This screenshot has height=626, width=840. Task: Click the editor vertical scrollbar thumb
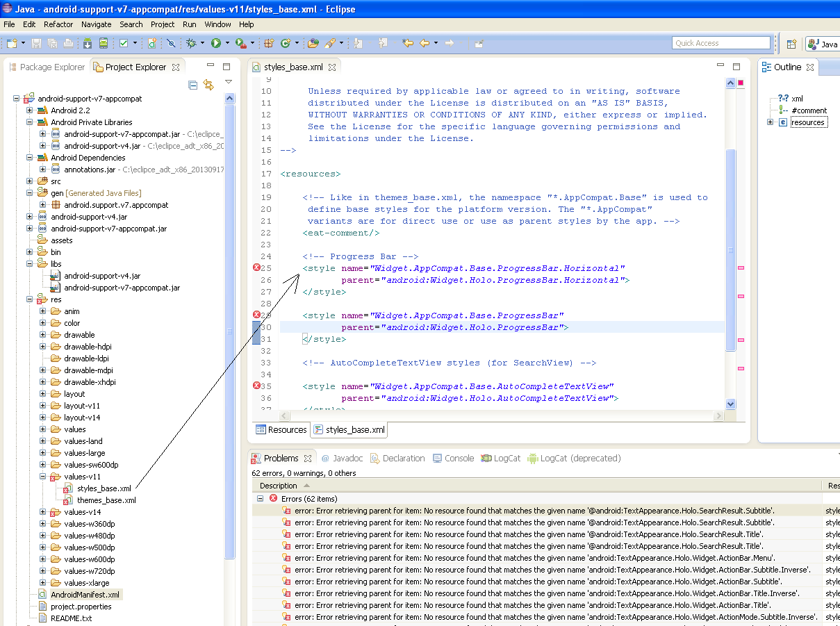point(730,250)
